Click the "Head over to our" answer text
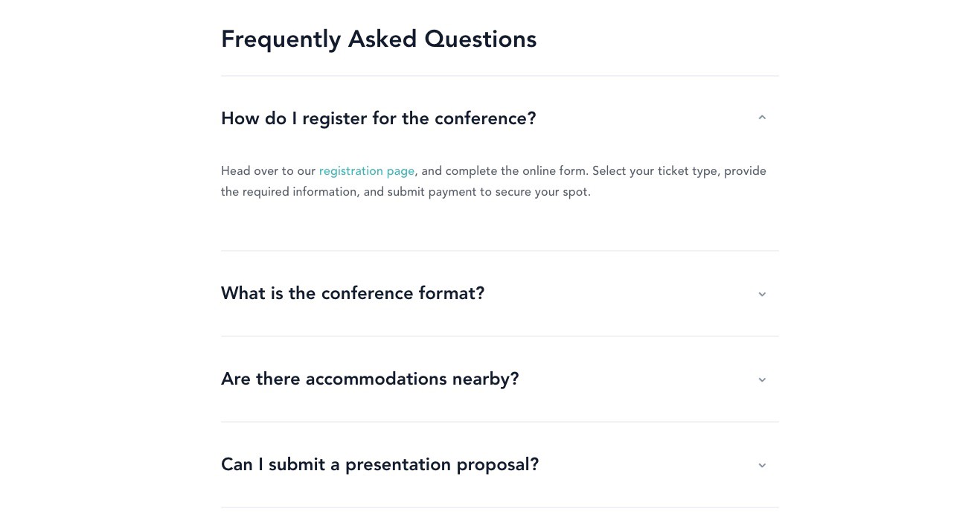The height and width of the screenshot is (529, 980). tap(268, 171)
